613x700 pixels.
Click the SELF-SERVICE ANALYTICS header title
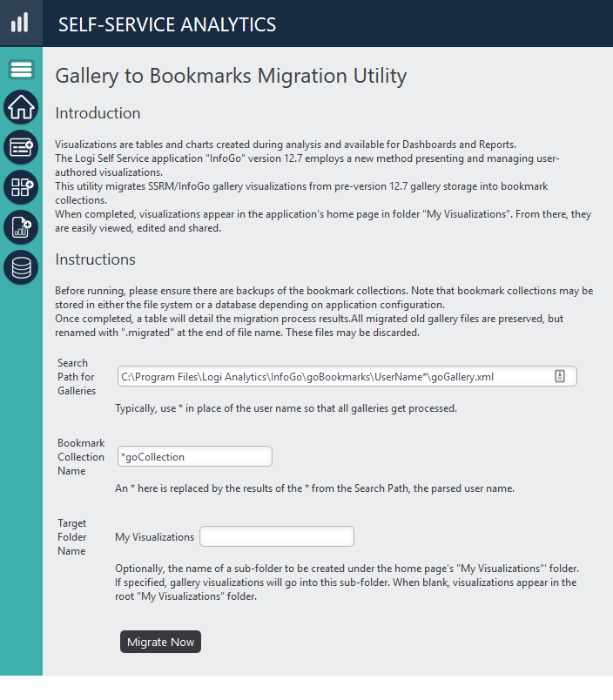167,24
